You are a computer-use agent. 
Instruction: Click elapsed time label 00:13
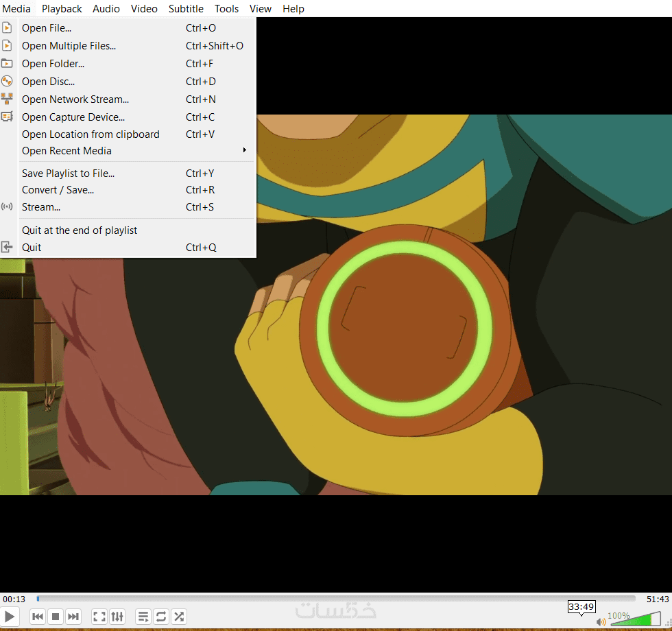[x=14, y=599]
